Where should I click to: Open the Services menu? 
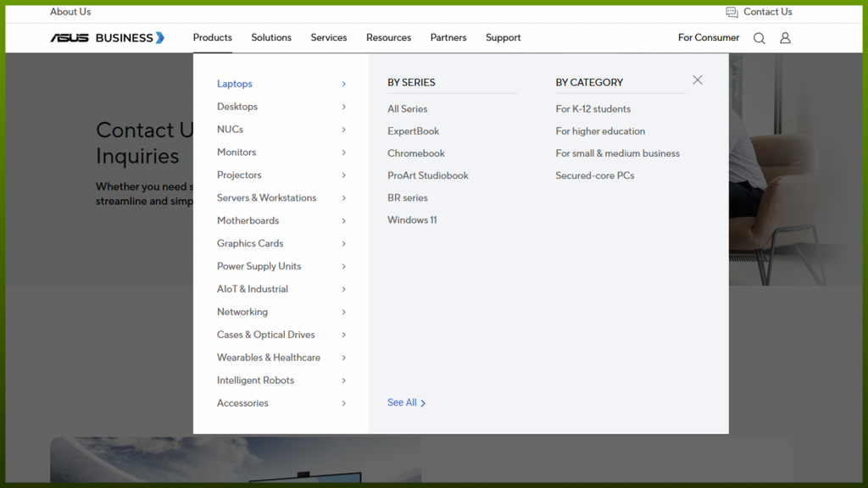click(329, 37)
